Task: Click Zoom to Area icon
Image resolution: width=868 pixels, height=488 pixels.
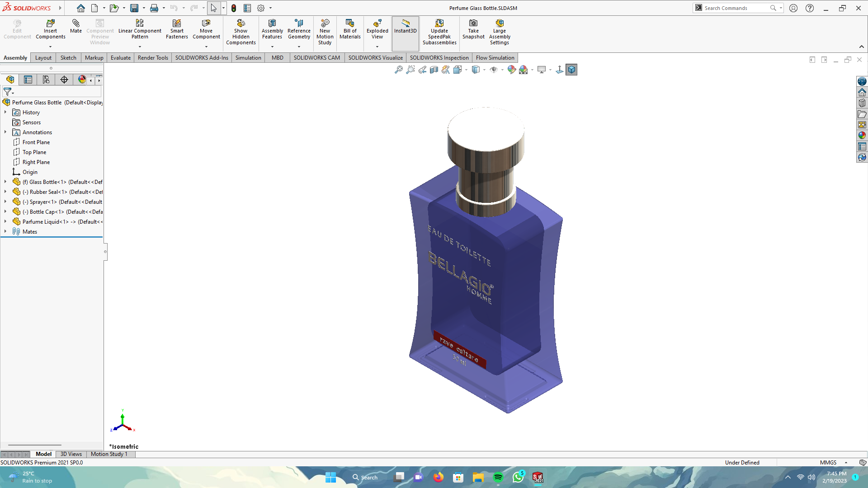Action: [x=410, y=70]
